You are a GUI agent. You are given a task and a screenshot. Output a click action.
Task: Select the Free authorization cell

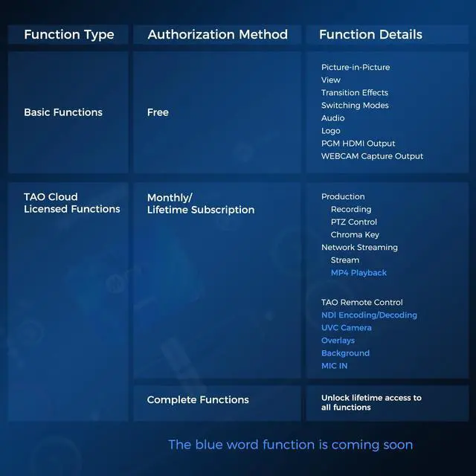(x=158, y=112)
